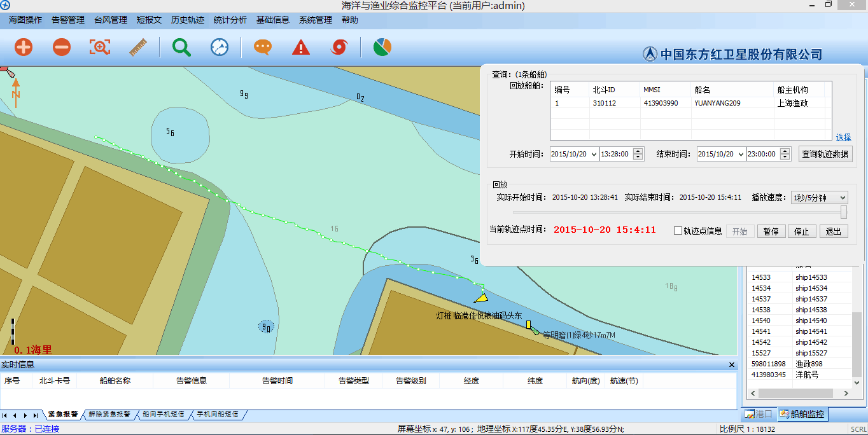Open the 播放速度 playback speed dropdown
This screenshot has height=435, width=868.
tap(843, 198)
